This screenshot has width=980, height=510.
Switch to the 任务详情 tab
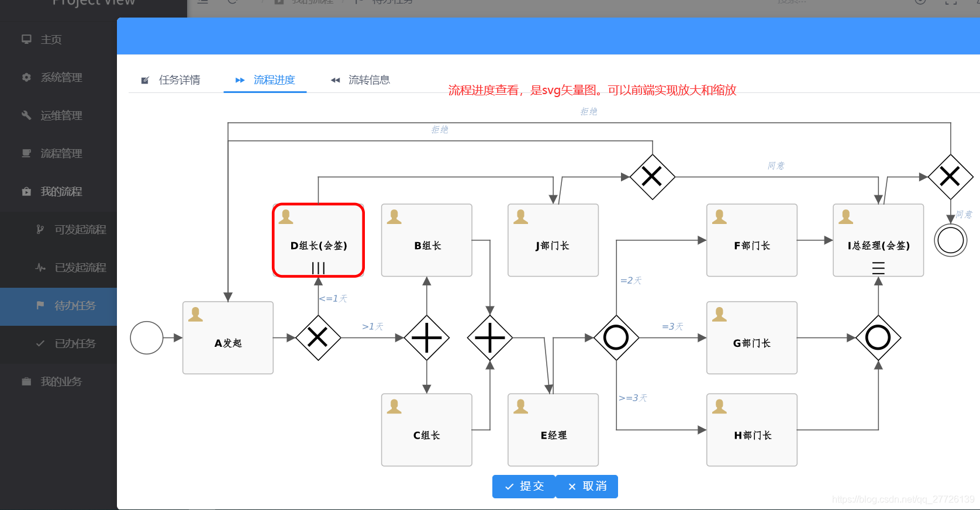(x=171, y=80)
